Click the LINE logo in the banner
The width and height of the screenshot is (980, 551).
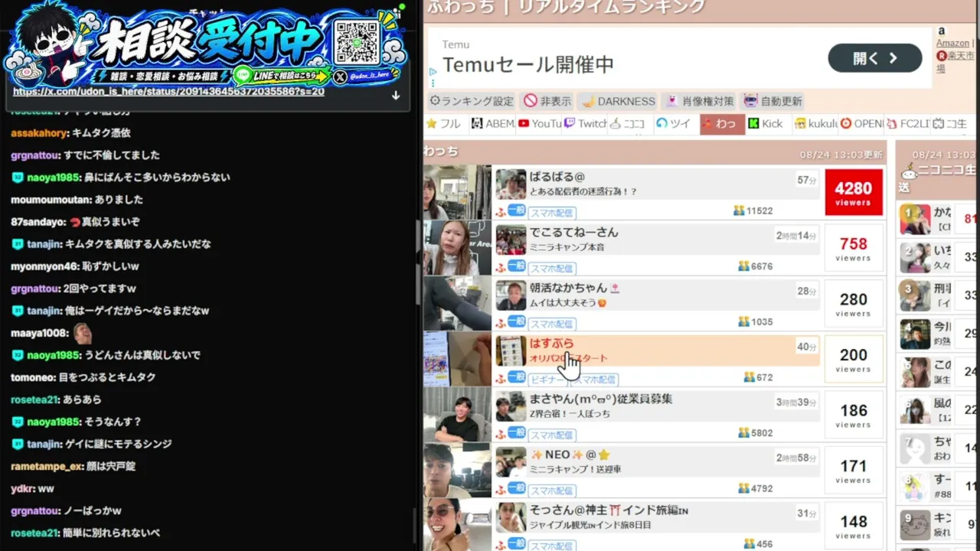[x=243, y=74]
